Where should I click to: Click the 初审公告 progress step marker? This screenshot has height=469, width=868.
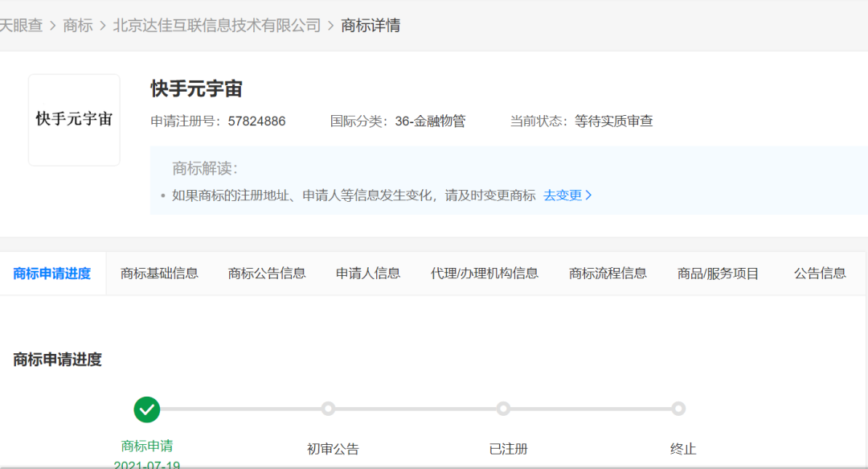(328, 409)
